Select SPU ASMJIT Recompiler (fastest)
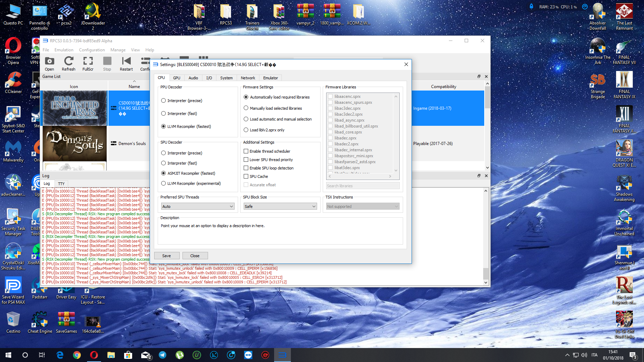 click(x=188, y=173)
